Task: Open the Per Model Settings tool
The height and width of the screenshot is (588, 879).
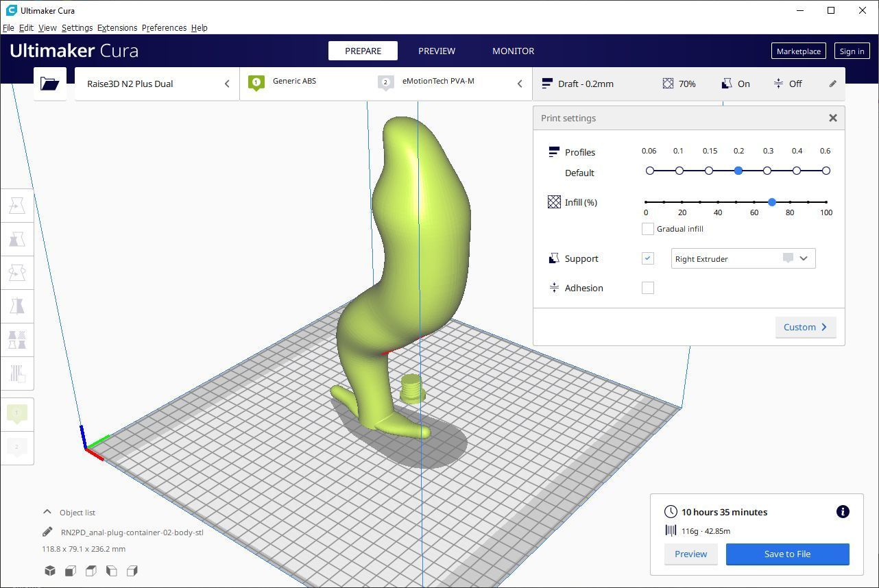Action: pyautogui.click(x=17, y=339)
